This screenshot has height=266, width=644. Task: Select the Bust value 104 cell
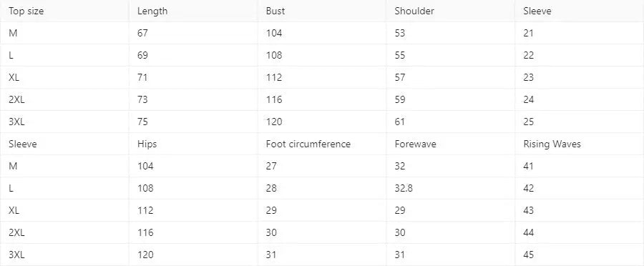click(321, 33)
